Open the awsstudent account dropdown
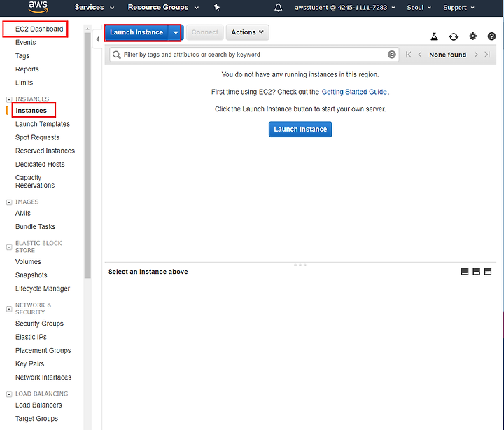This screenshot has height=430, width=504. [345, 8]
